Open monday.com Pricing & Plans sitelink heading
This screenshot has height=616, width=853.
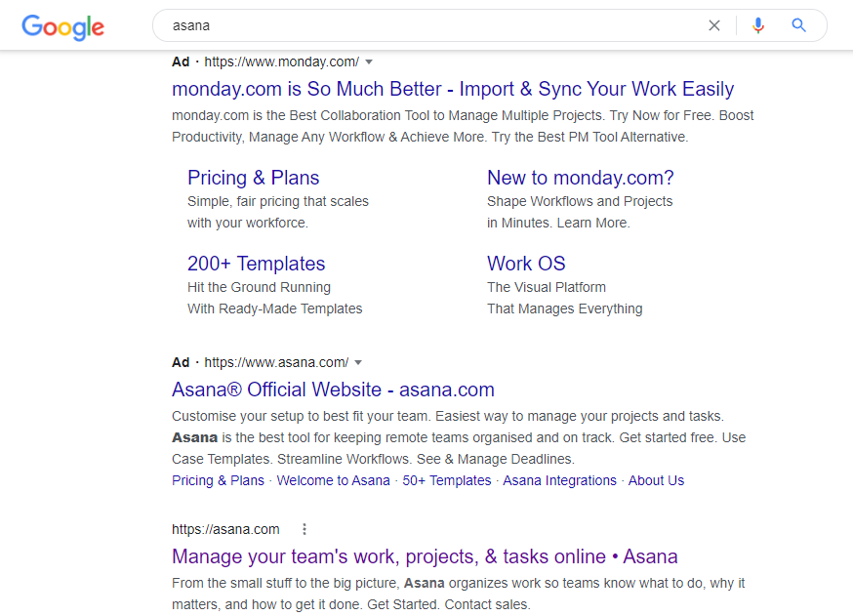tap(254, 178)
